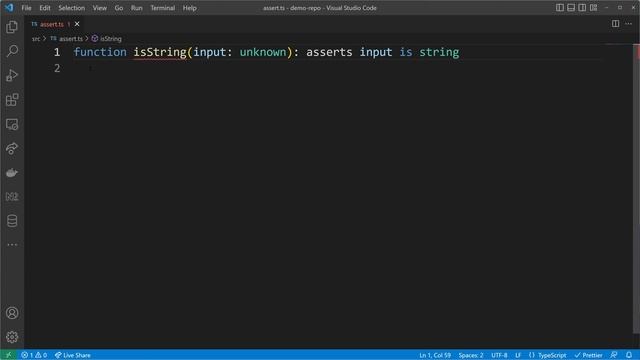Image resolution: width=640 pixels, height=360 pixels.
Task: Click the src breadcrumb
Action: (36, 39)
